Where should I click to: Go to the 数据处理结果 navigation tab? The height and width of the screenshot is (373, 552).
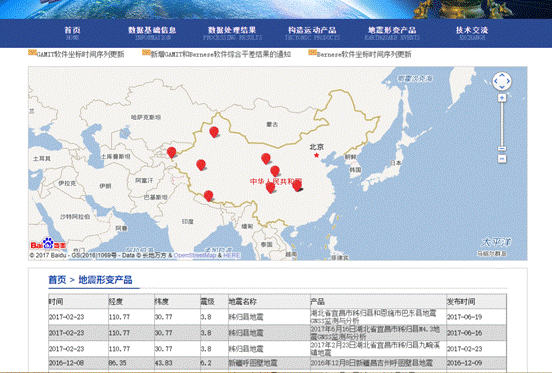pos(232,33)
